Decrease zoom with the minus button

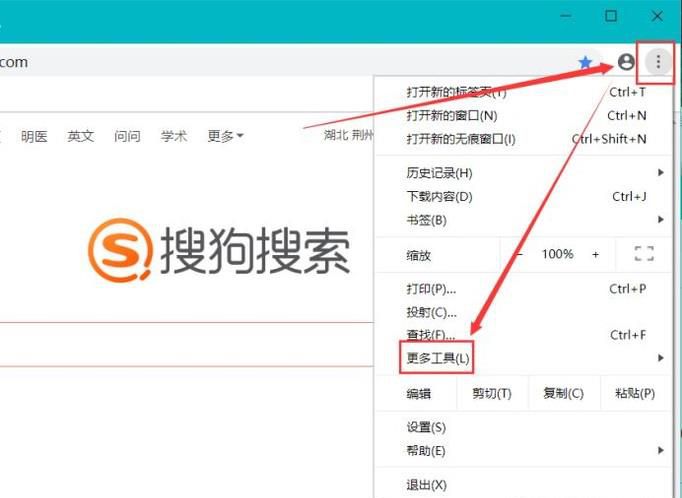point(520,254)
